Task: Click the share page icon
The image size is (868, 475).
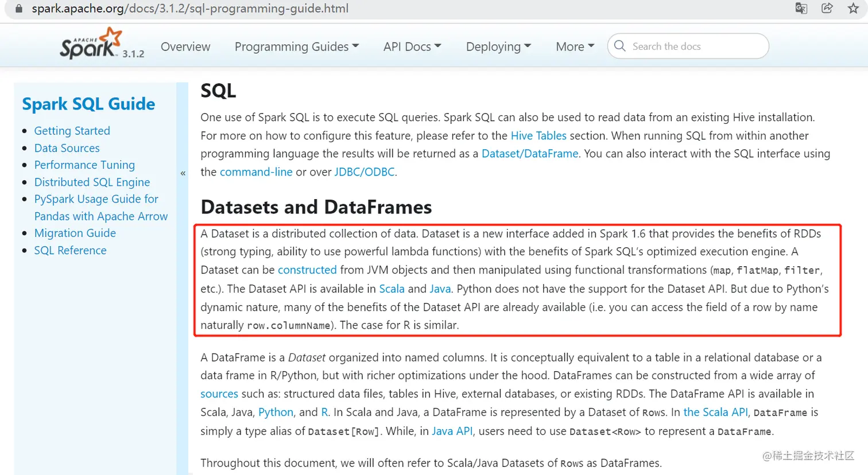Action: click(x=827, y=9)
